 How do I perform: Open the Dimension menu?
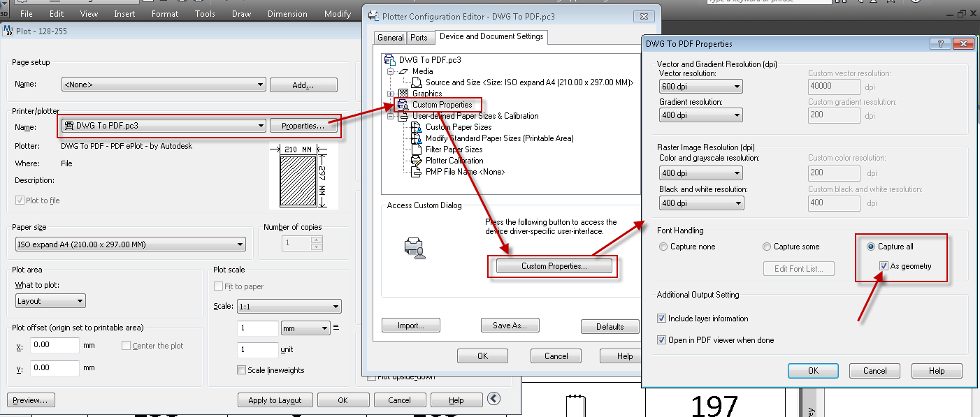tap(287, 14)
